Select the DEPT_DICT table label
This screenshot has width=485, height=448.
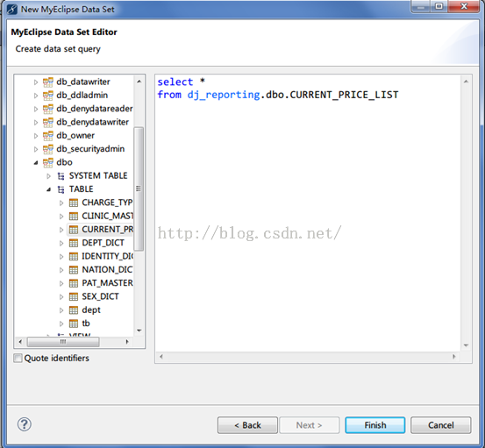[x=103, y=243]
